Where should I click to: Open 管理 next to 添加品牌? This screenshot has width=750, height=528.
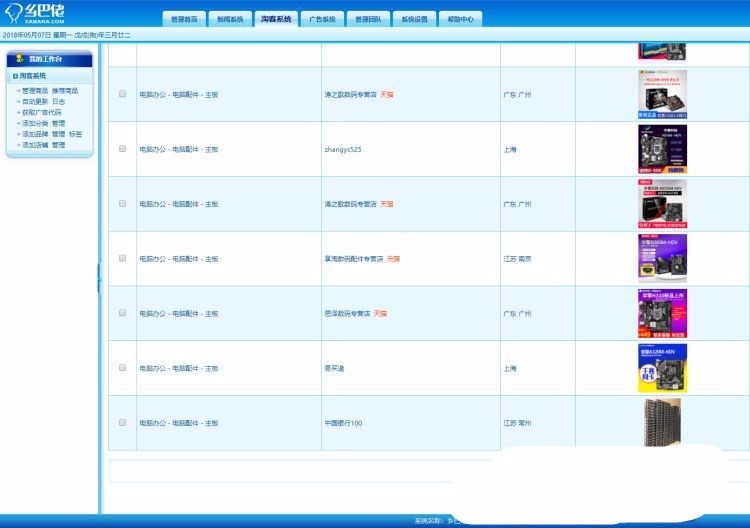[x=58, y=134]
